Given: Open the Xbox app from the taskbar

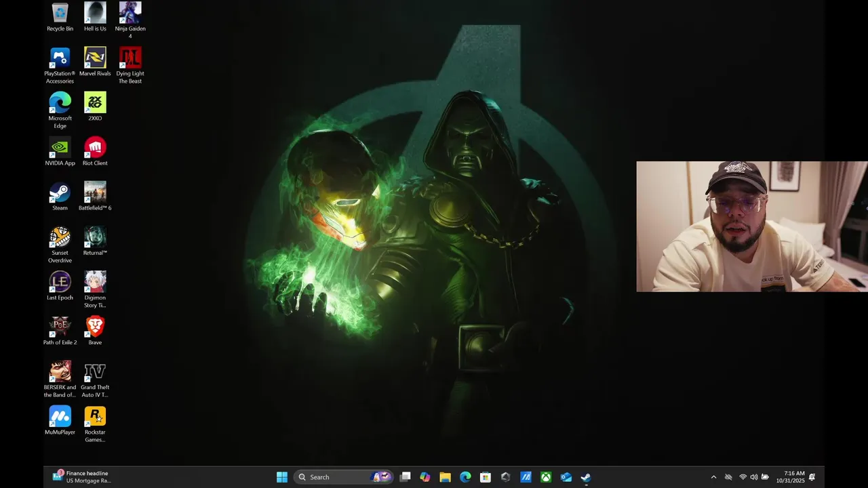Looking at the screenshot, I should (546, 477).
